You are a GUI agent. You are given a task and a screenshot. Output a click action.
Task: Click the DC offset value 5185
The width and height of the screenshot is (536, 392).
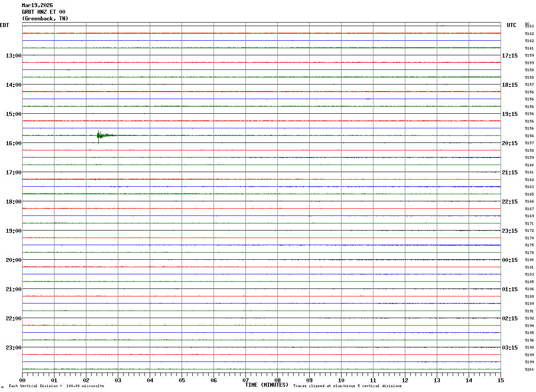[529, 282]
